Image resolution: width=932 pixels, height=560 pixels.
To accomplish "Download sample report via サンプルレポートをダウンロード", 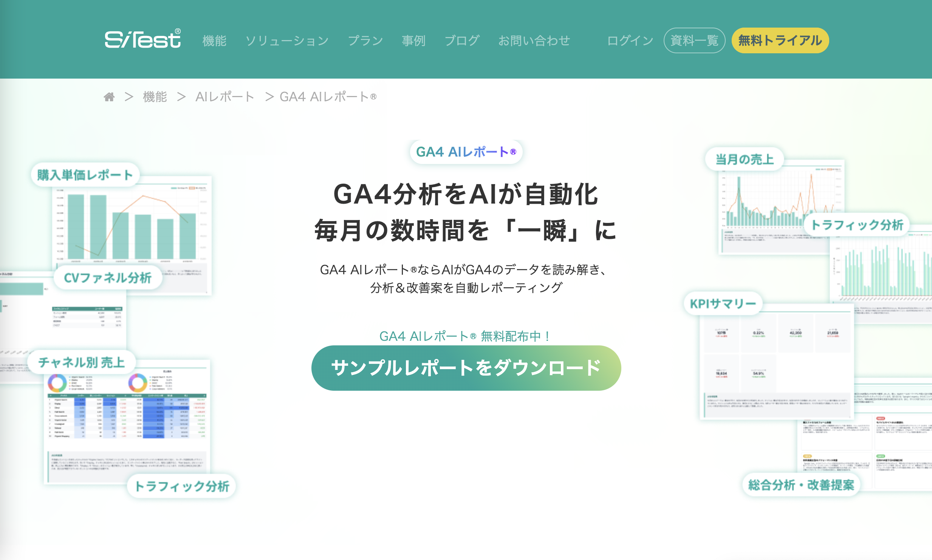I will [466, 368].
